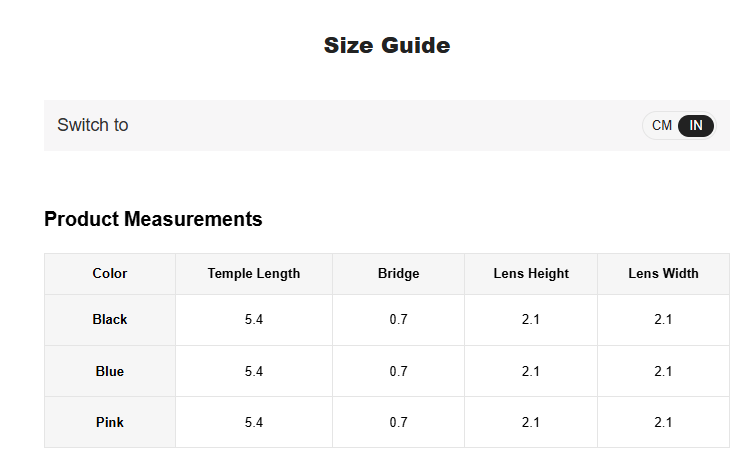Click Blue row Bridge value
This screenshot has width=754, height=460.
[x=399, y=372]
